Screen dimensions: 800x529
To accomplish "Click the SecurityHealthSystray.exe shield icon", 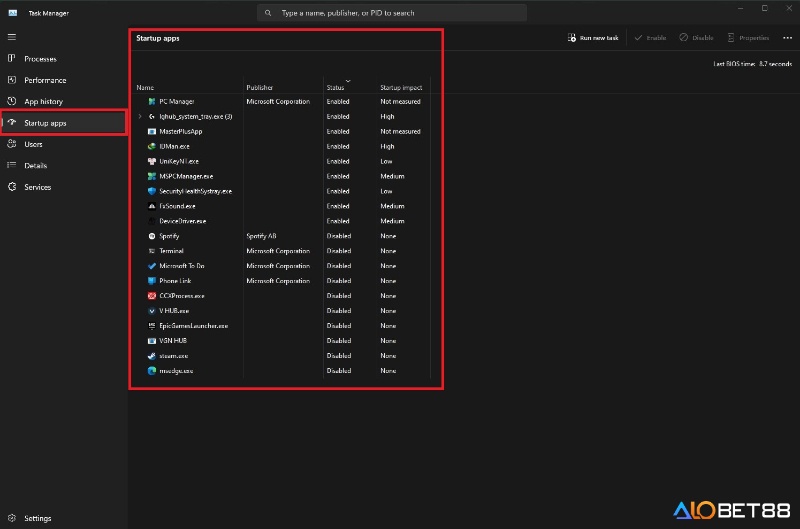I will pos(152,191).
